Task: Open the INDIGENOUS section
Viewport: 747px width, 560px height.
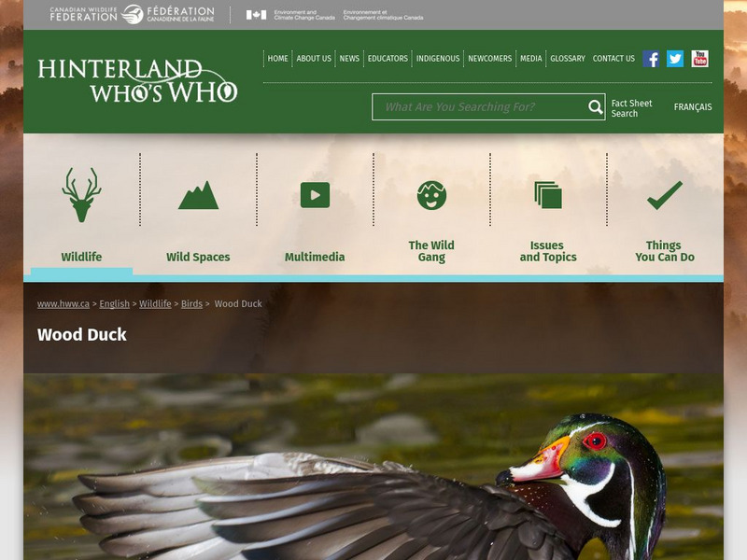Action: 438,58
